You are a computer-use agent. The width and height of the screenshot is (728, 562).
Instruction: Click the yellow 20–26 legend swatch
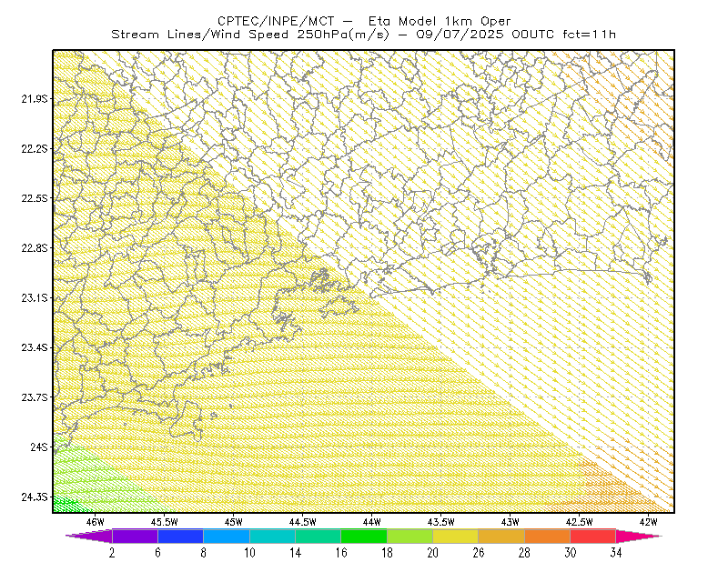pyautogui.click(x=456, y=536)
